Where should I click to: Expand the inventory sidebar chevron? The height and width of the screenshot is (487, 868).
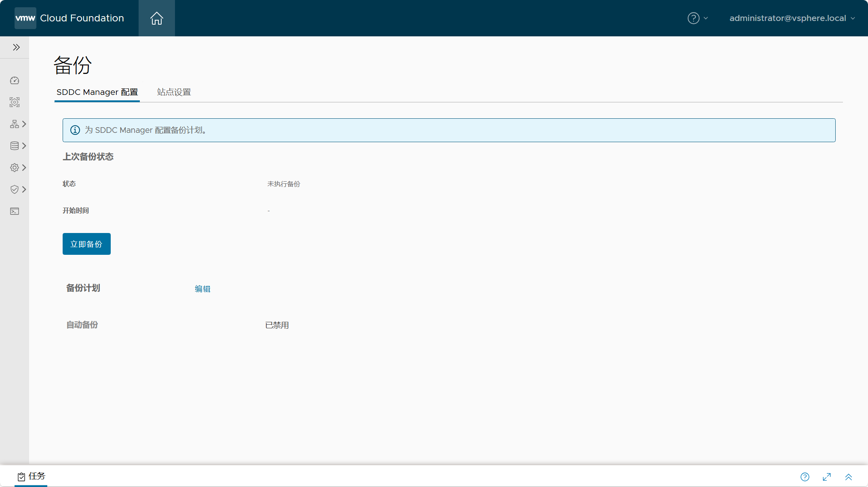(x=24, y=124)
